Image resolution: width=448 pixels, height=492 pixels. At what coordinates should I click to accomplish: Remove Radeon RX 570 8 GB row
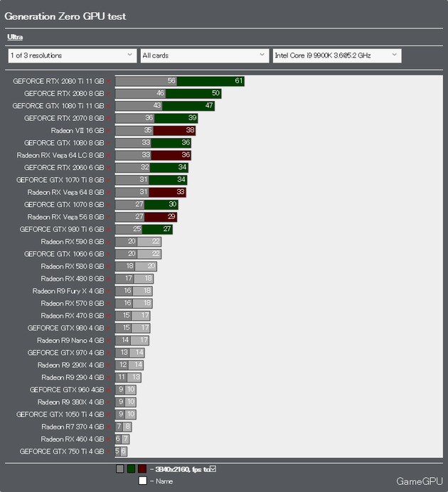(108, 304)
